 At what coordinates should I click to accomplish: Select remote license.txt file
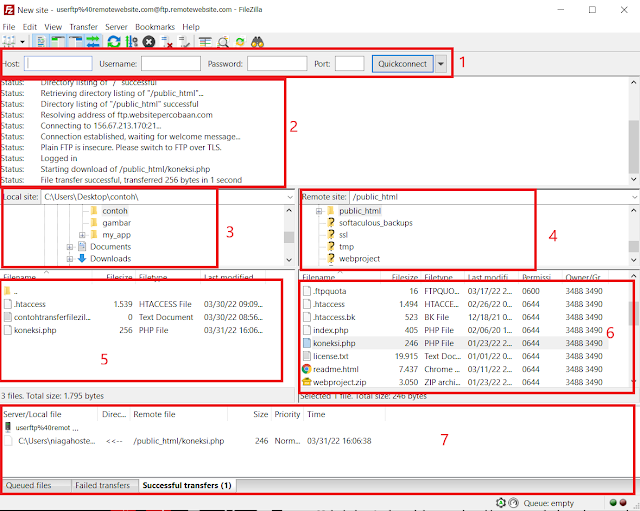pyautogui.click(x=331, y=356)
